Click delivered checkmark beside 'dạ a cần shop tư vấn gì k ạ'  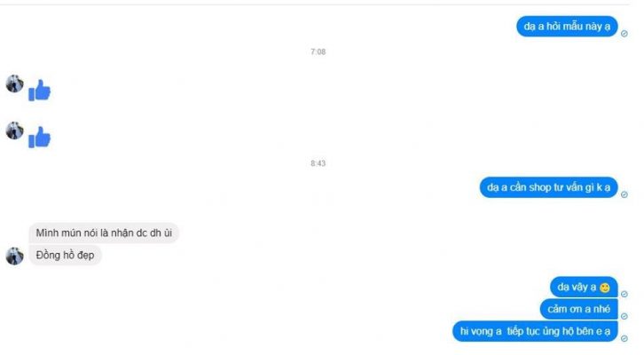(624, 194)
